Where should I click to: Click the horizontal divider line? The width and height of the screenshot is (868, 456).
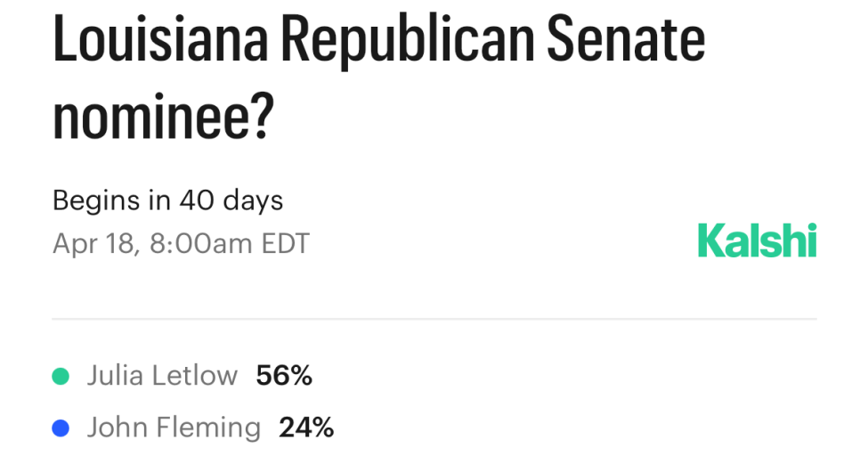pyautogui.click(x=434, y=318)
